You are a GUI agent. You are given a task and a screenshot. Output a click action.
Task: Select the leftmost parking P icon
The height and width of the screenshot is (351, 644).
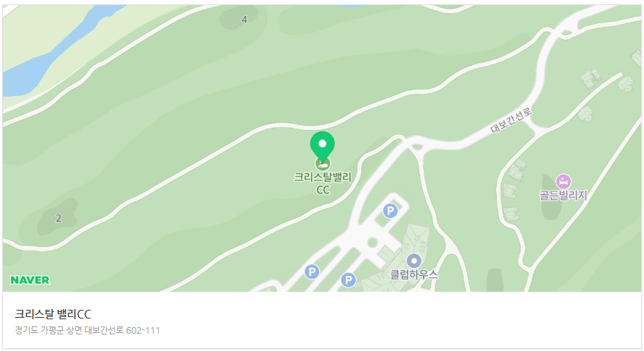312,272
